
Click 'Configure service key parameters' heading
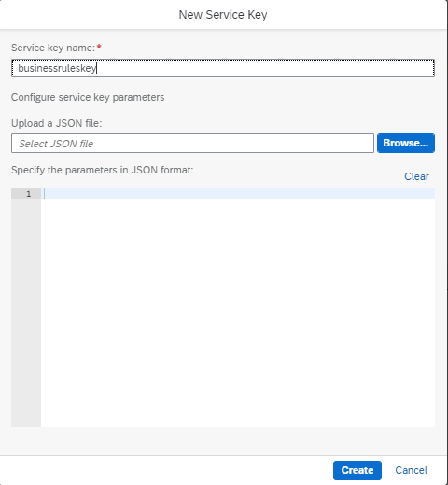pos(88,97)
